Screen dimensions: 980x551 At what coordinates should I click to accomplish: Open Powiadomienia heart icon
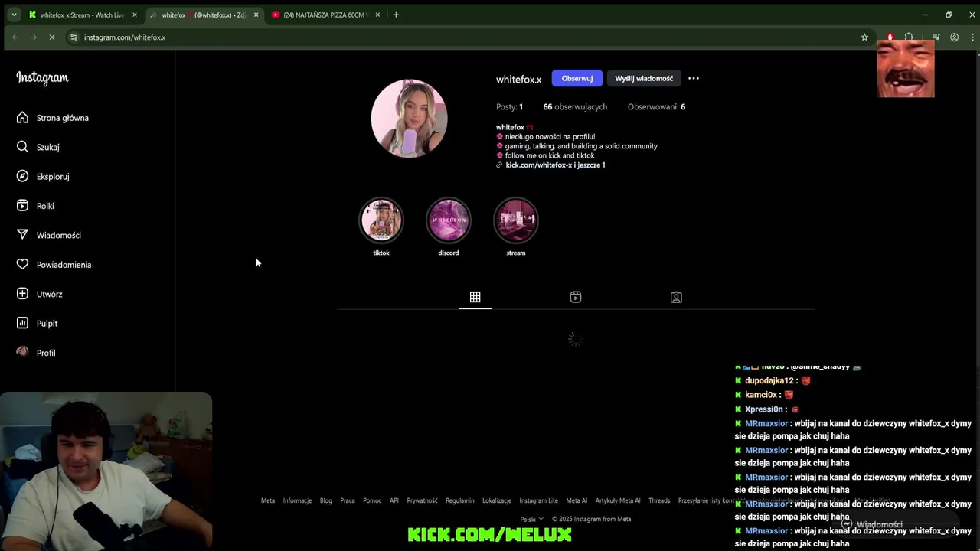[x=22, y=265]
